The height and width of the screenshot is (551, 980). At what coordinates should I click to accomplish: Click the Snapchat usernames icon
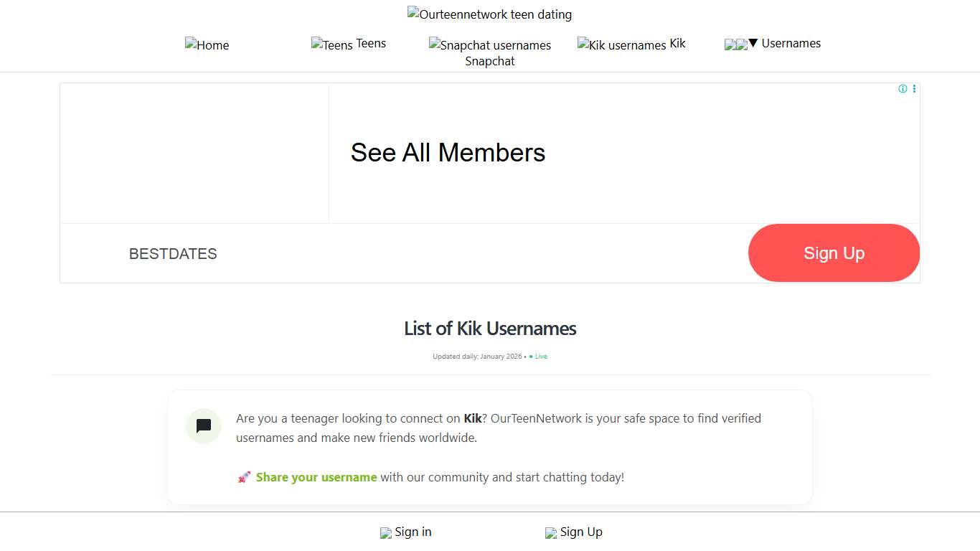(433, 44)
